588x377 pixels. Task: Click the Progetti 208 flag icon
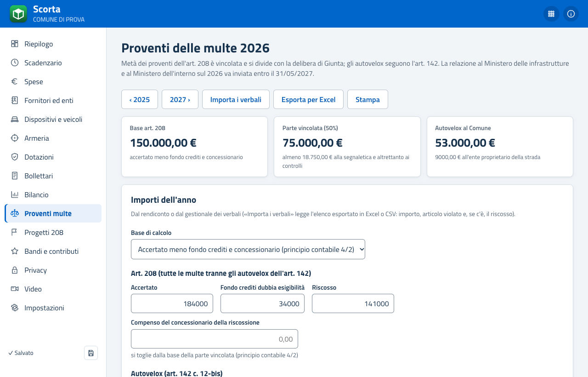pyautogui.click(x=15, y=232)
